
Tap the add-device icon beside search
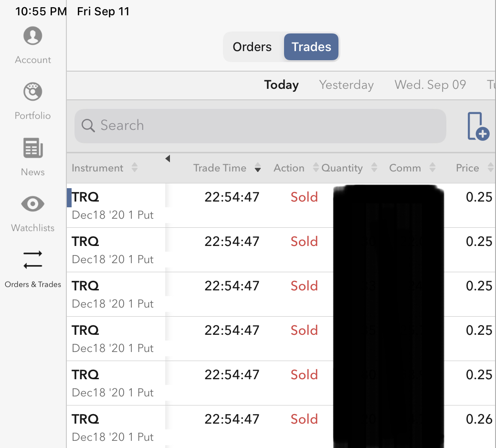pos(478,126)
